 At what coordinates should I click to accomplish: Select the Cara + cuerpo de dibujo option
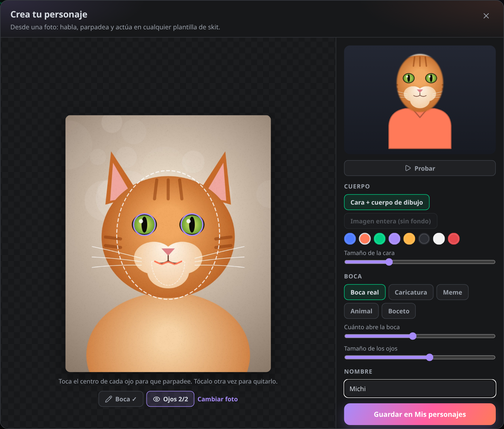(386, 202)
